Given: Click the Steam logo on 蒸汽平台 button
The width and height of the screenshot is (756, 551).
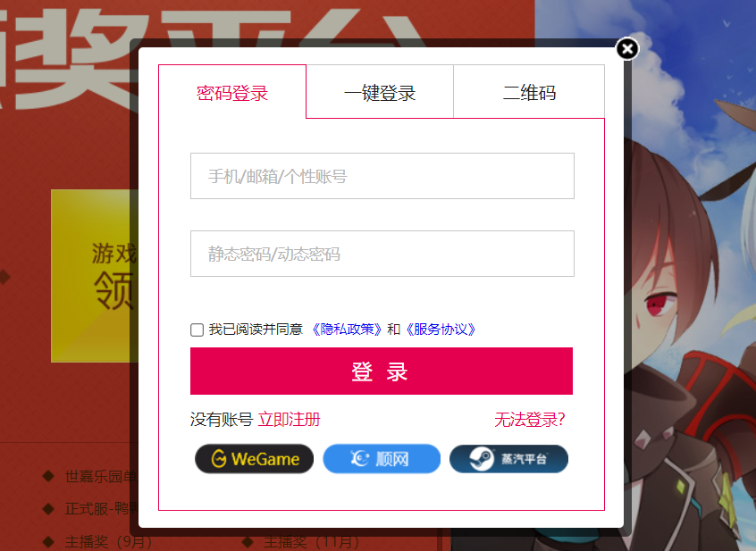Looking at the screenshot, I should click(x=482, y=458).
